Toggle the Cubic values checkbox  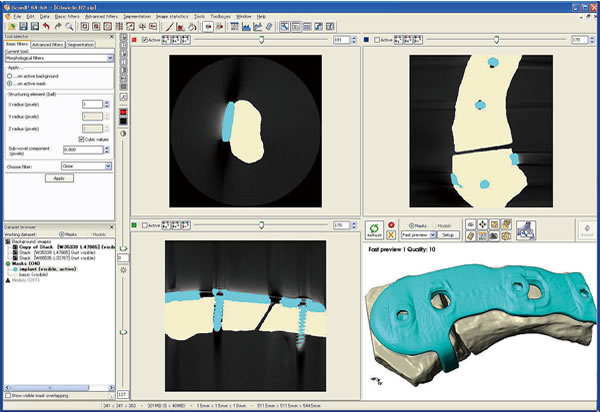click(x=81, y=139)
